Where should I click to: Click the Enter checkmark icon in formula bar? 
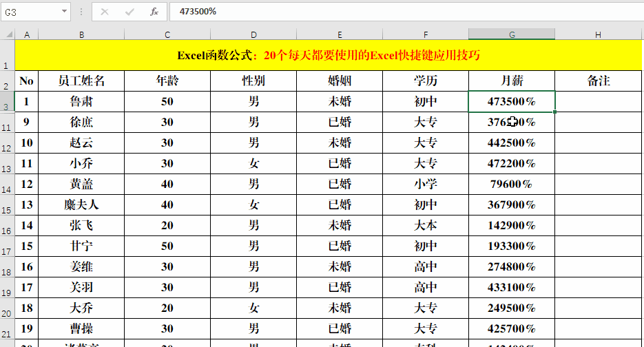[x=129, y=12]
